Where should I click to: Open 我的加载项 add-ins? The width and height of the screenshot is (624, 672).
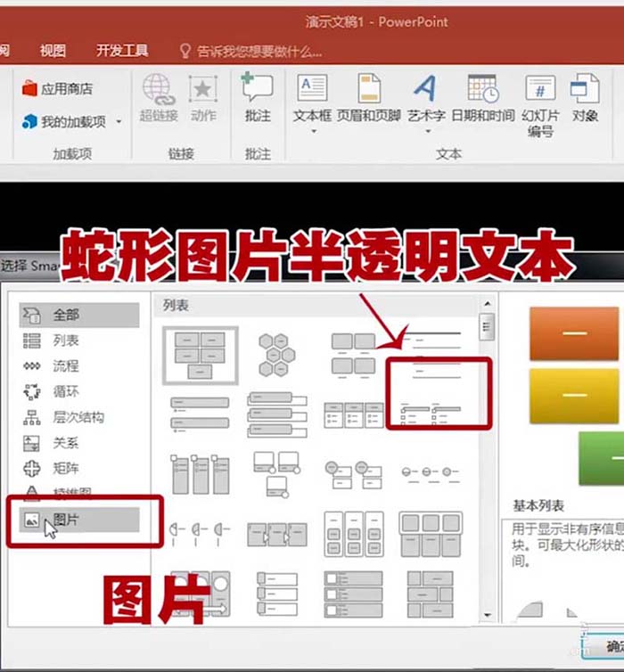pyautogui.click(x=64, y=122)
